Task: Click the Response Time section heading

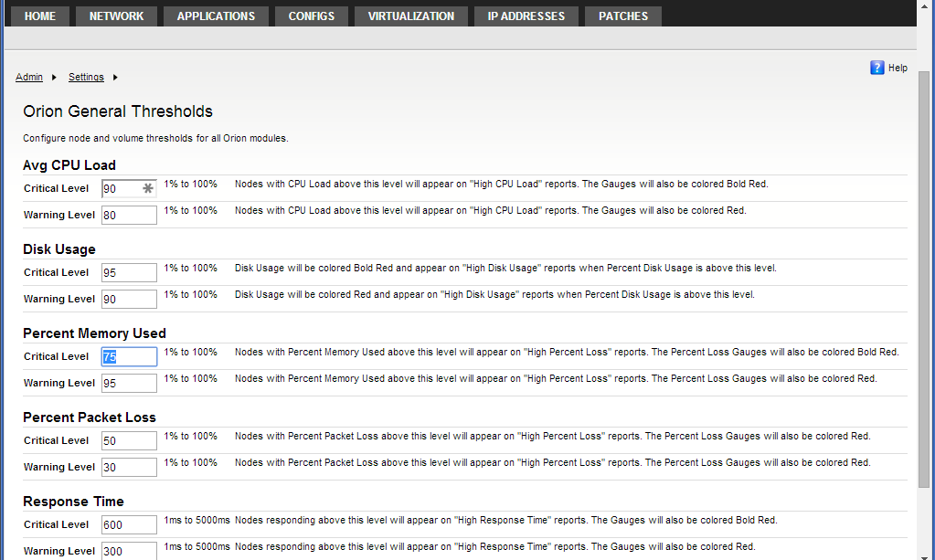Action: point(73,501)
